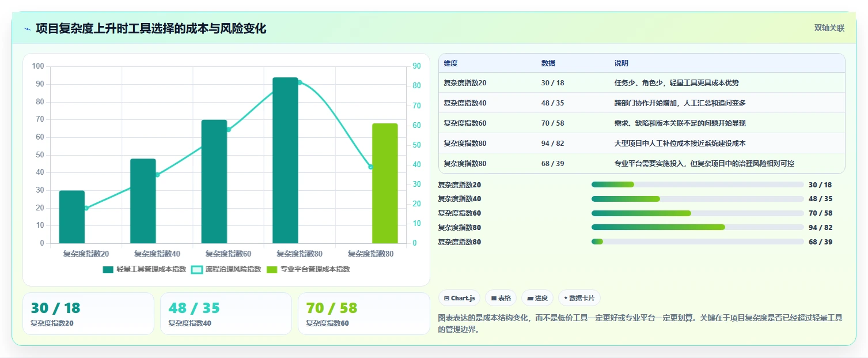
Task: Click table cell 大型项目中人工补位成本接近系统建设成本
Action: [x=680, y=144]
